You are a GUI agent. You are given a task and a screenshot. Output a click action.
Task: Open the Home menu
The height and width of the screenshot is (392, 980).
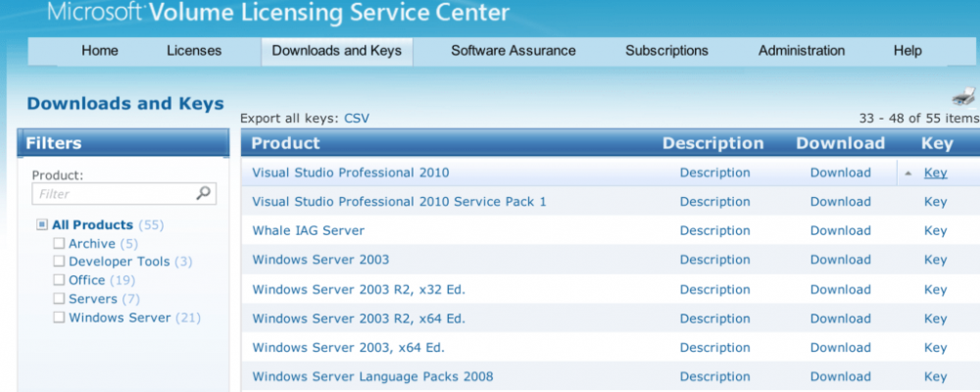[99, 51]
